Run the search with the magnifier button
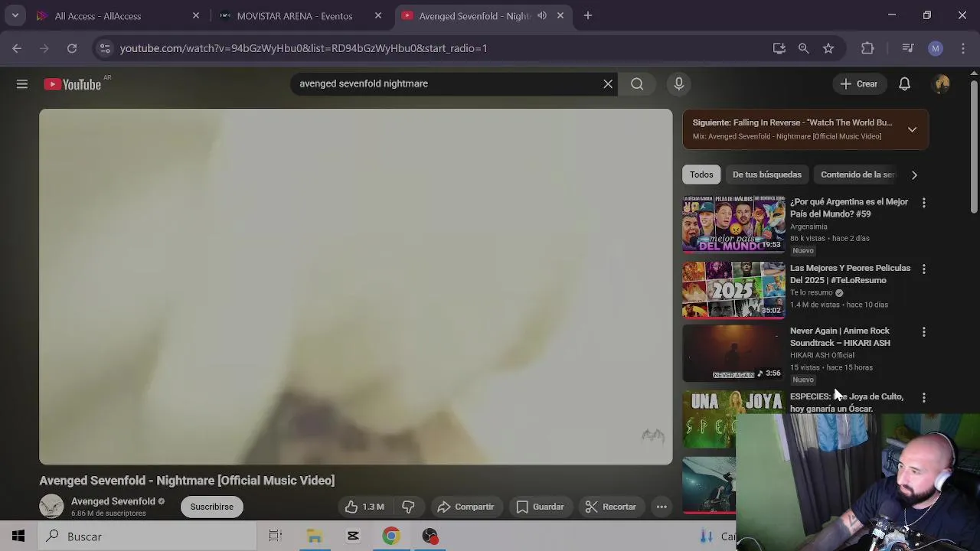The height and width of the screenshot is (551, 980). coord(637,84)
